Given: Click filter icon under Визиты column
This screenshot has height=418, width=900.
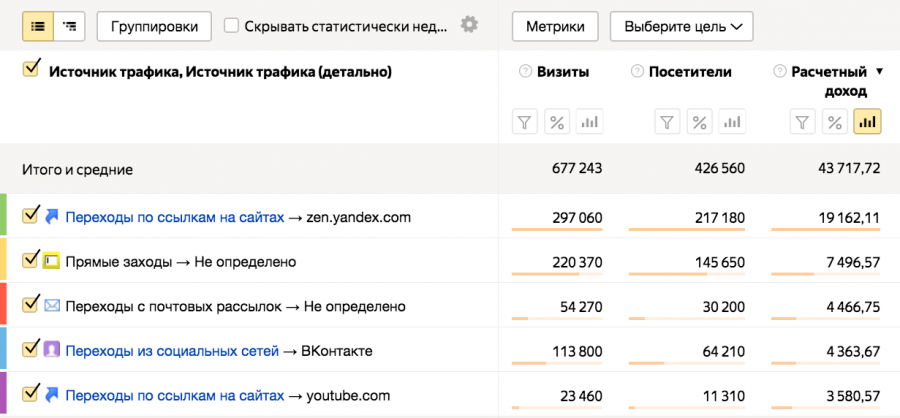Looking at the screenshot, I should point(525,122).
